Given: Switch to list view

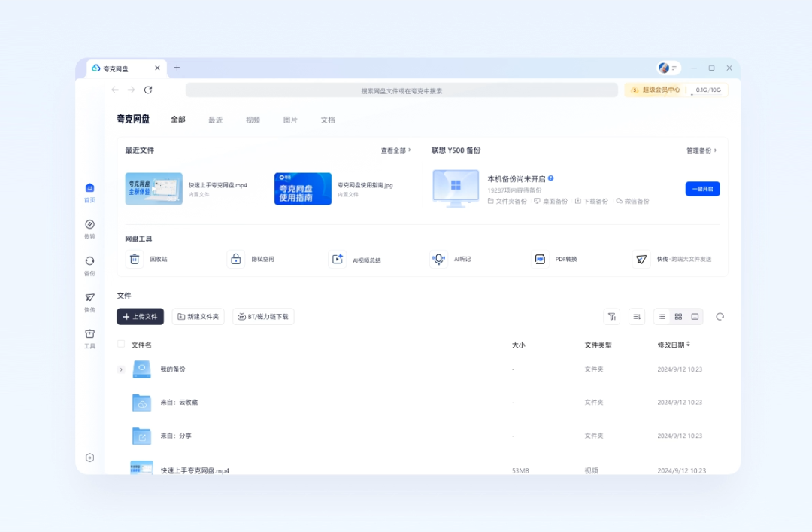Looking at the screenshot, I should click(x=662, y=316).
